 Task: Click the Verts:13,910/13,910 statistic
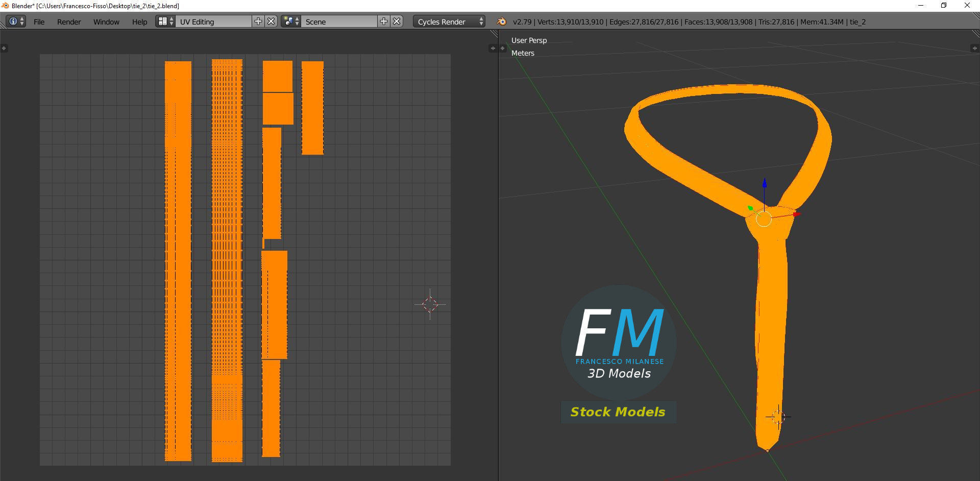[571, 22]
